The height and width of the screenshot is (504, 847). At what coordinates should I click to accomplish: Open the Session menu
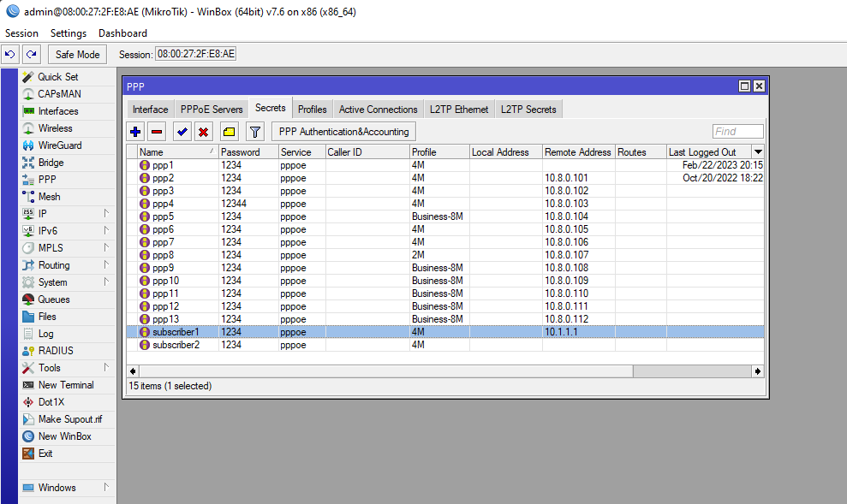point(21,33)
